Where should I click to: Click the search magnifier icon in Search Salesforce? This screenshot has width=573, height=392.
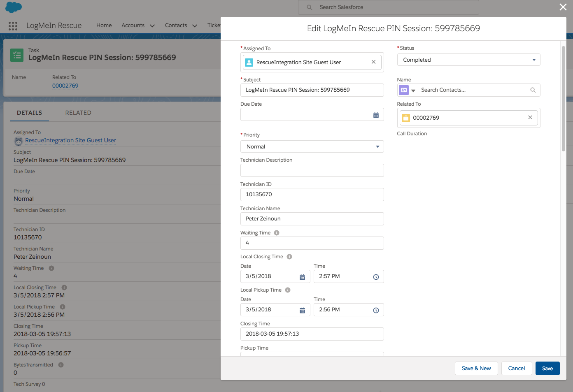click(x=310, y=7)
